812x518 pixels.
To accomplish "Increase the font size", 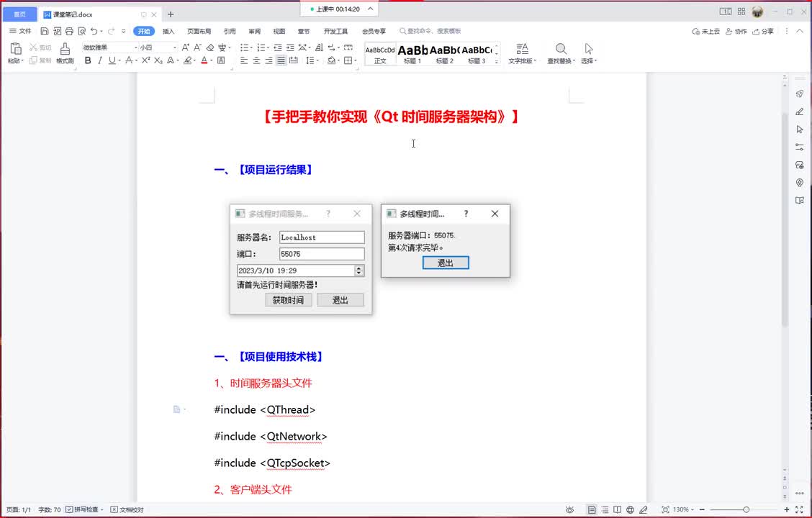I will (x=186, y=47).
